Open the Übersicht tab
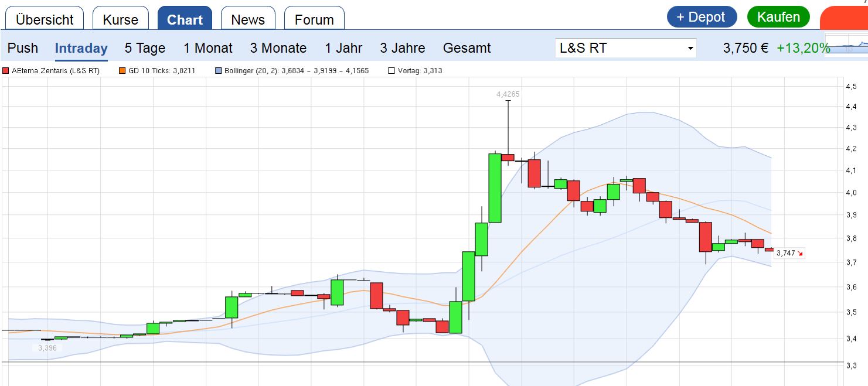The image size is (868, 386). pos(45,19)
